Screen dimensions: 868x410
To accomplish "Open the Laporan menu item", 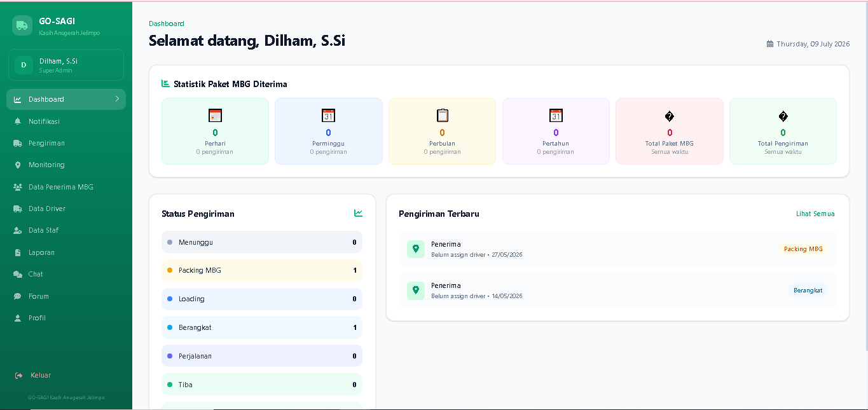I will [x=66, y=252].
